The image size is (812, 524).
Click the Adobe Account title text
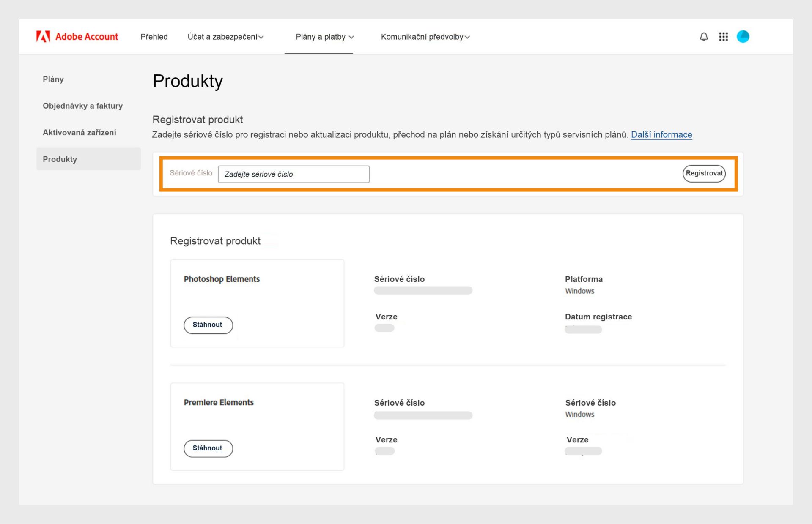pos(87,37)
